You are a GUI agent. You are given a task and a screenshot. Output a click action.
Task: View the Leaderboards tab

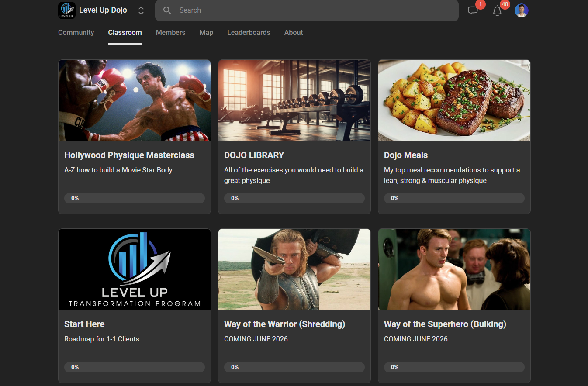point(249,32)
